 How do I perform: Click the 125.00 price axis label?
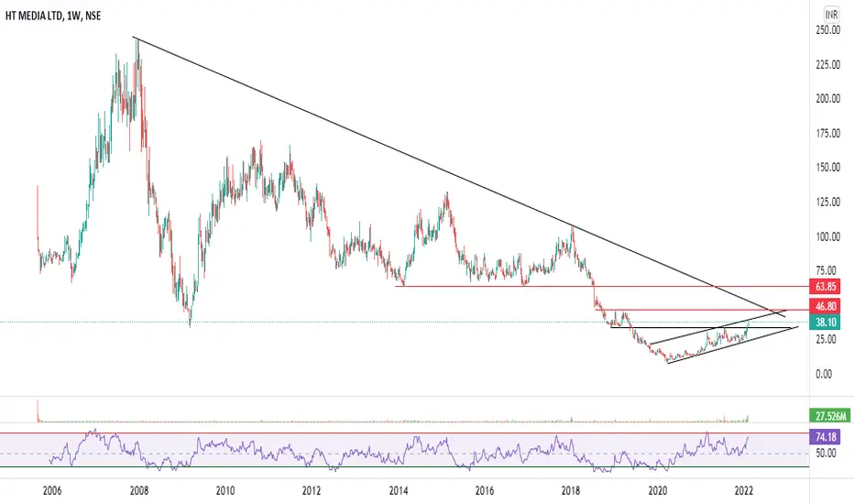(827, 202)
